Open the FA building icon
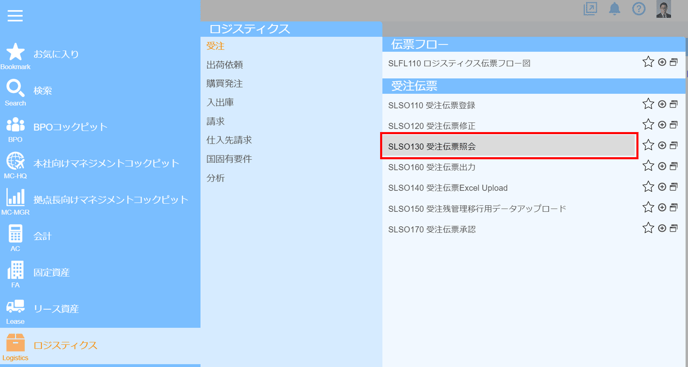Image resolution: width=688 pixels, height=367 pixels. point(15,270)
